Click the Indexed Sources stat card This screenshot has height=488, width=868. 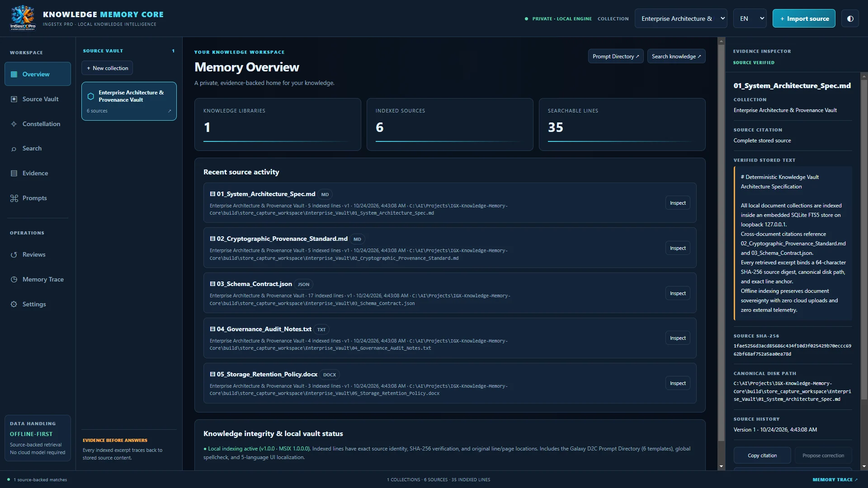tap(450, 124)
